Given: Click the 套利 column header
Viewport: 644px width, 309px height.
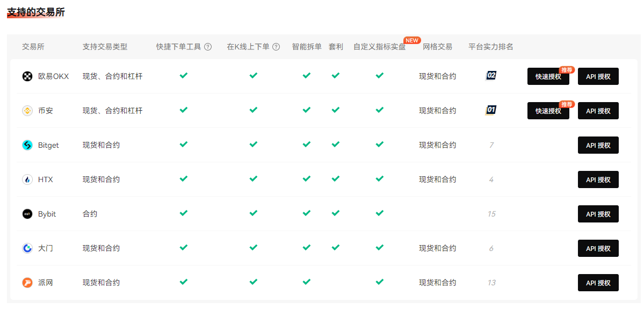Looking at the screenshot, I should pyautogui.click(x=336, y=47).
